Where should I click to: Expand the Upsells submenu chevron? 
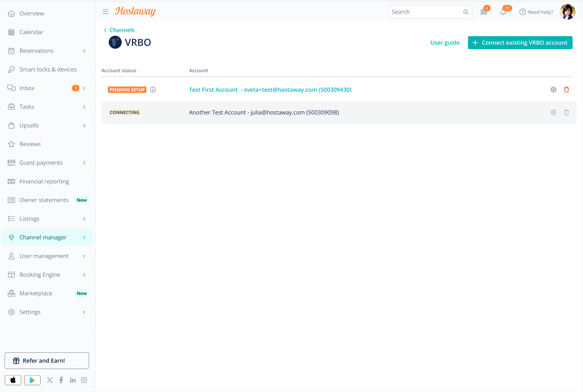pos(84,125)
